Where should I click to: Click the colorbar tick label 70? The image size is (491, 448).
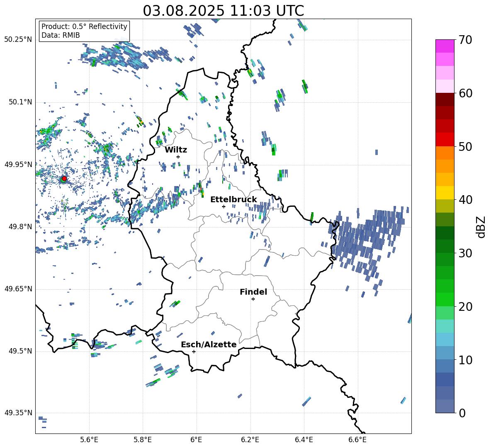tap(465, 40)
